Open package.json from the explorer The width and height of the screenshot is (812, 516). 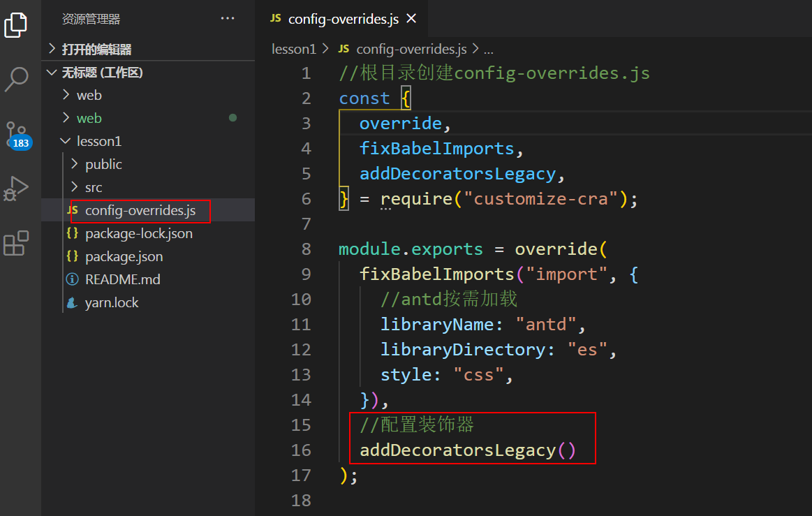[x=124, y=256]
